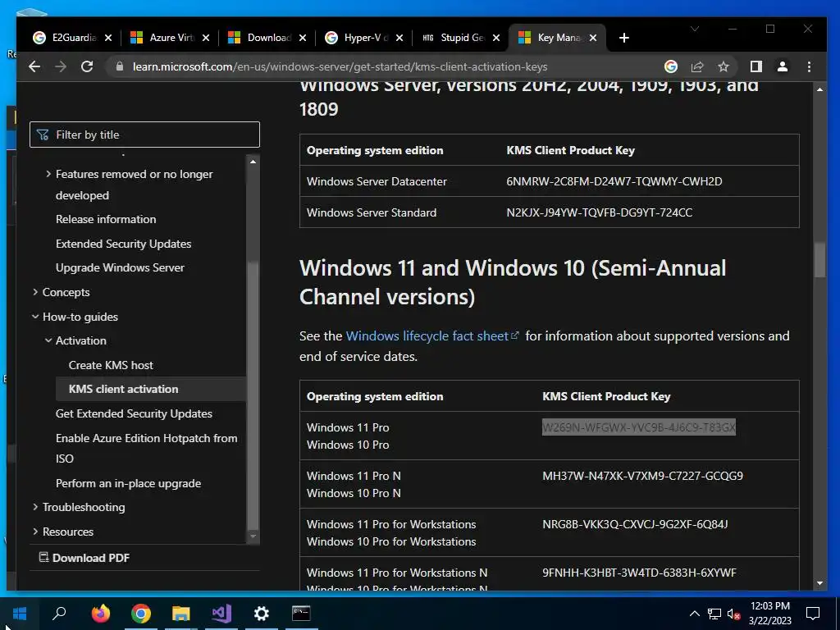Click Windows Server Datacenter key 6NMRW-2C8FM
This screenshot has width=840, height=630.
click(x=614, y=181)
